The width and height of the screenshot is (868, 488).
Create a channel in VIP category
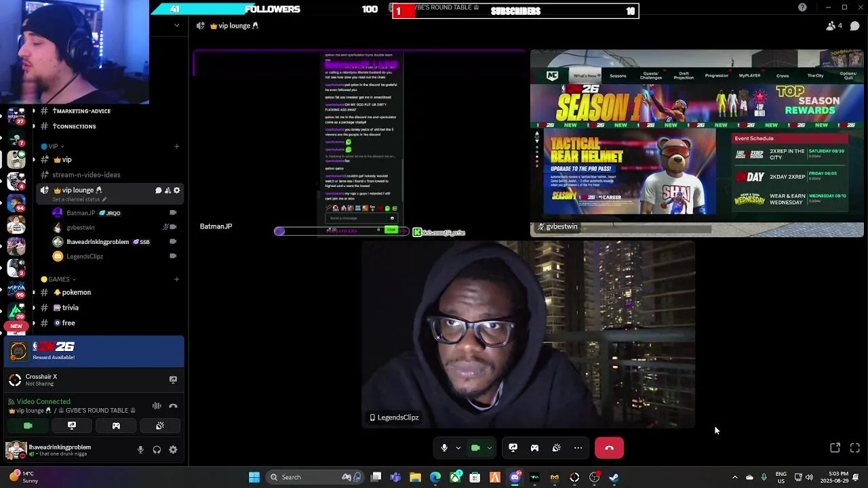(x=176, y=146)
